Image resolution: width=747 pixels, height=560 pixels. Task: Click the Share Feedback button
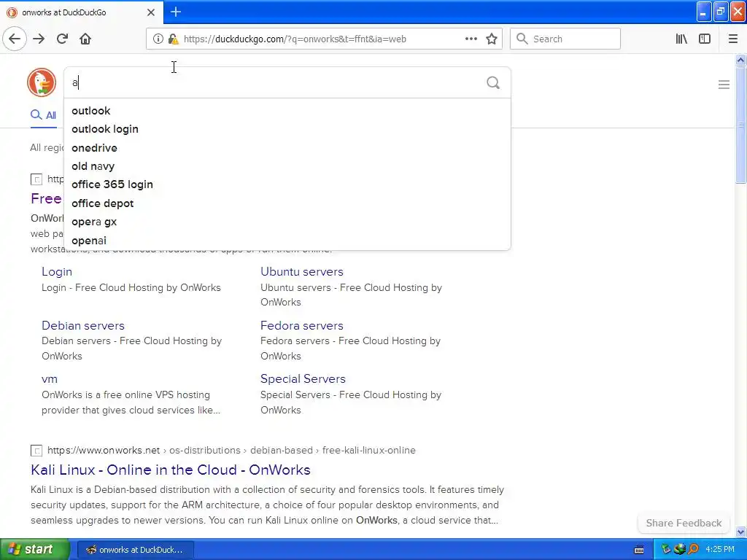tap(684, 523)
